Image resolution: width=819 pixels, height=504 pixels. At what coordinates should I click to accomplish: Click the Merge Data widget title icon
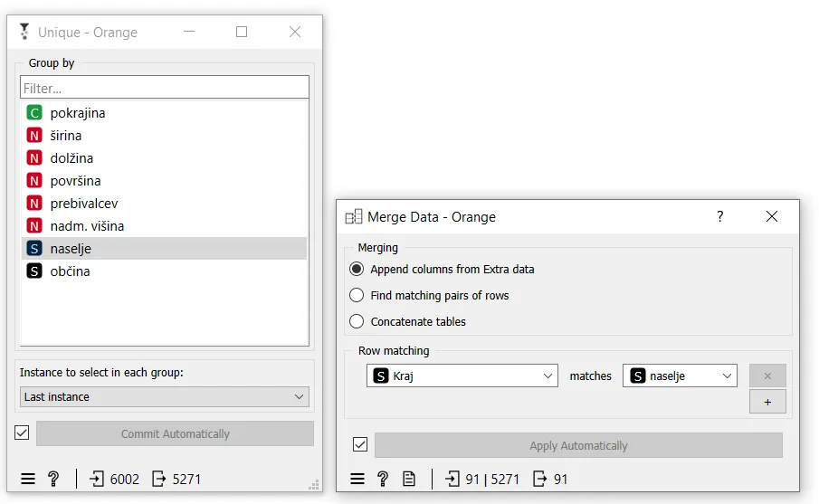coord(354,217)
